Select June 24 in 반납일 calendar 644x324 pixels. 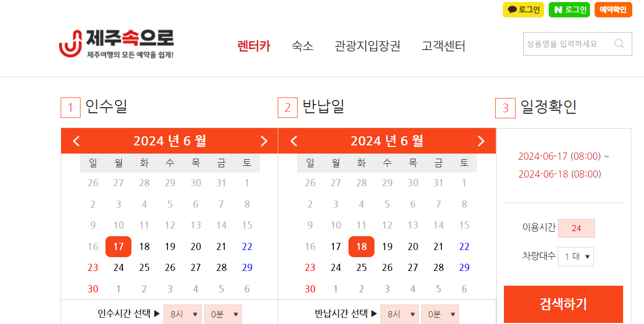(x=336, y=267)
